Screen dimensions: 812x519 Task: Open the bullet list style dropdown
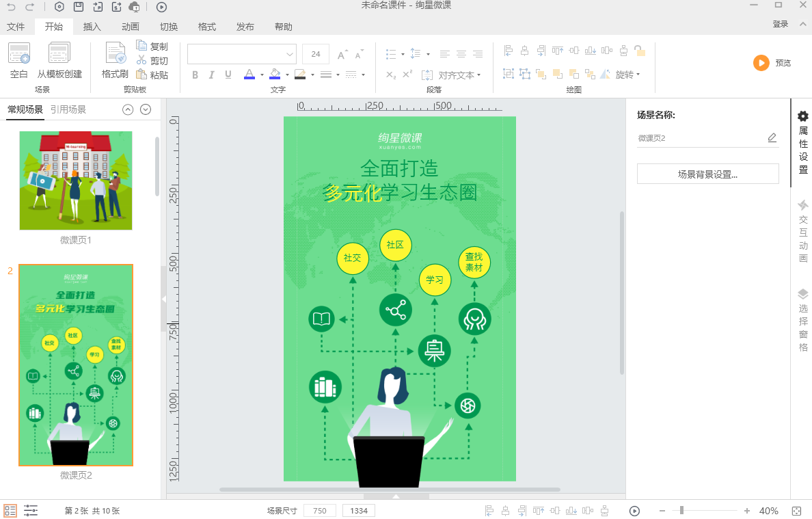(403, 54)
